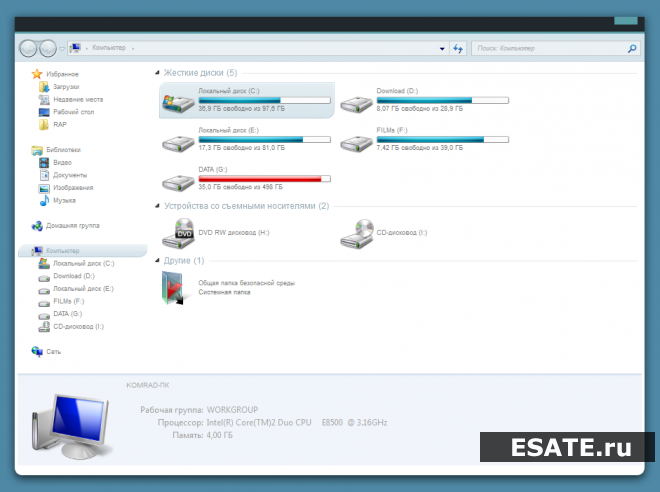Open the Видео library

coord(62,162)
